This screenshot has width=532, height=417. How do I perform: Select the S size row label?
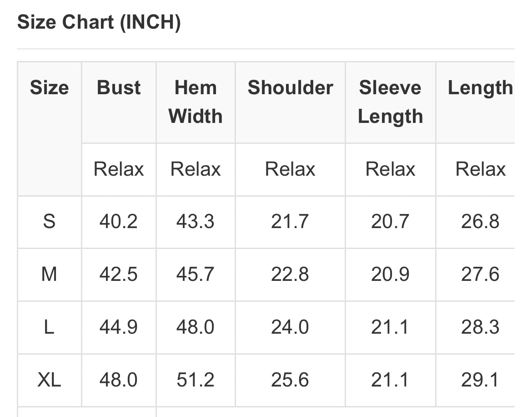click(x=49, y=221)
